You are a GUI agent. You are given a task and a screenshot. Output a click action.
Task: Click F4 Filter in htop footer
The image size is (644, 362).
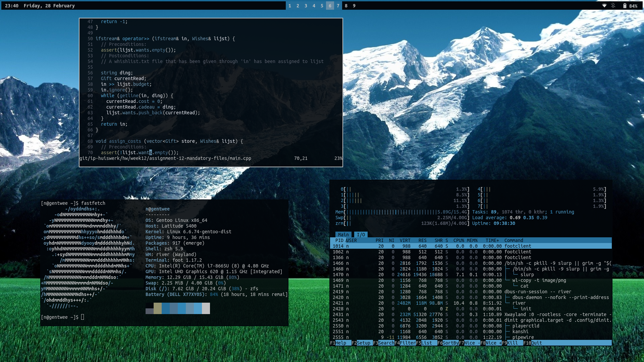point(405,343)
